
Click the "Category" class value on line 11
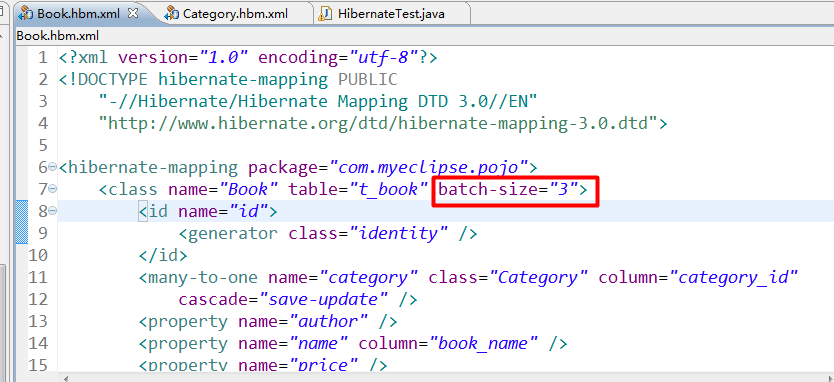point(539,277)
